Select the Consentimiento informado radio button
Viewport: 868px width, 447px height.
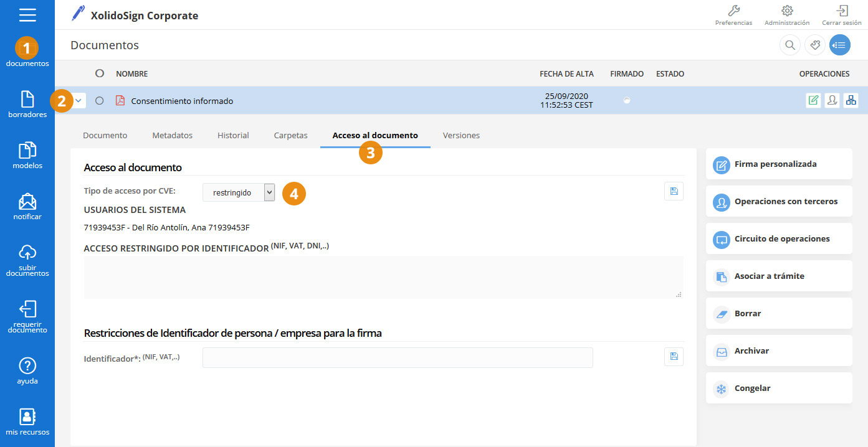tap(100, 101)
